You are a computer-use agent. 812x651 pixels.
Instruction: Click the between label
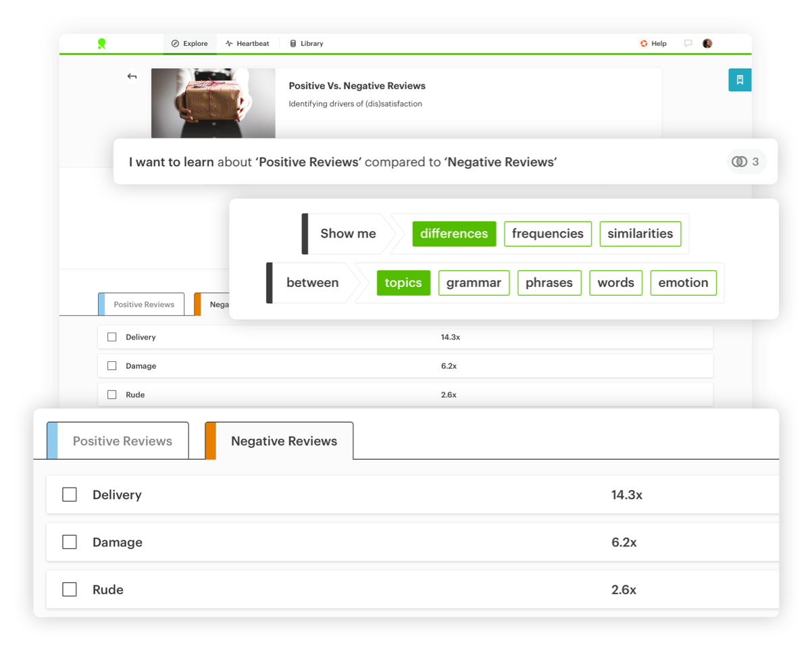[x=313, y=282]
